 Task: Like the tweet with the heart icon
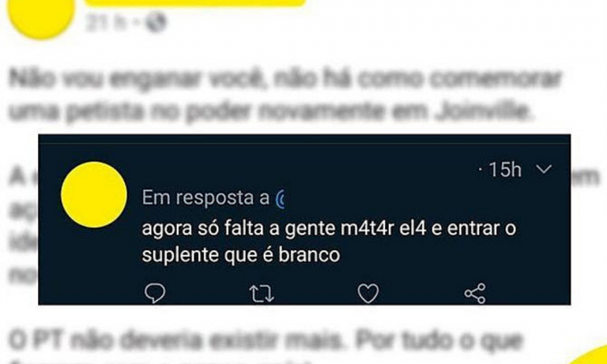(368, 294)
